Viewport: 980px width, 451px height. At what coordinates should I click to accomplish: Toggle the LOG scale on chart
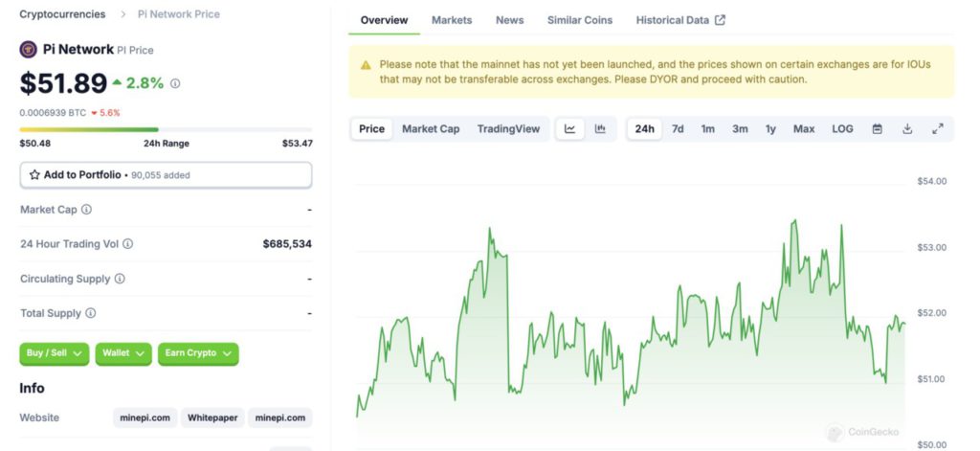coord(842,129)
